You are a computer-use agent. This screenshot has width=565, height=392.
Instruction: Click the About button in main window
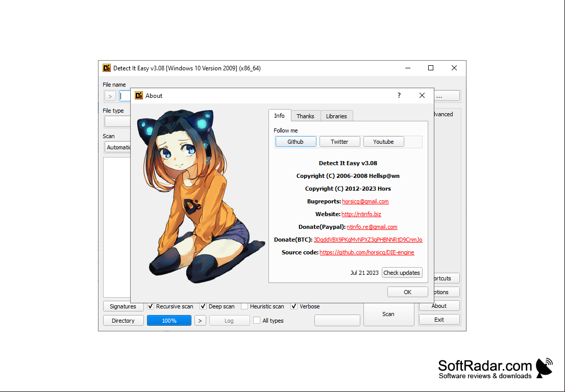[x=439, y=306]
